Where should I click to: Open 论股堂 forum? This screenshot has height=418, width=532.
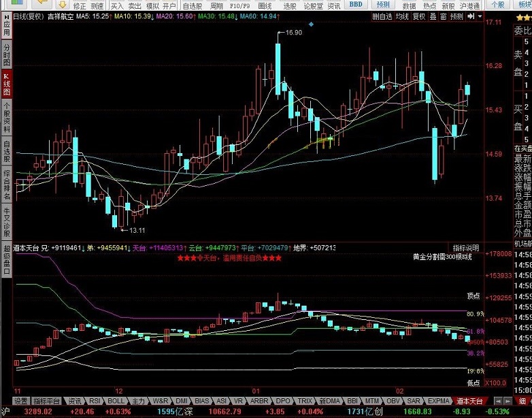[313, 5]
